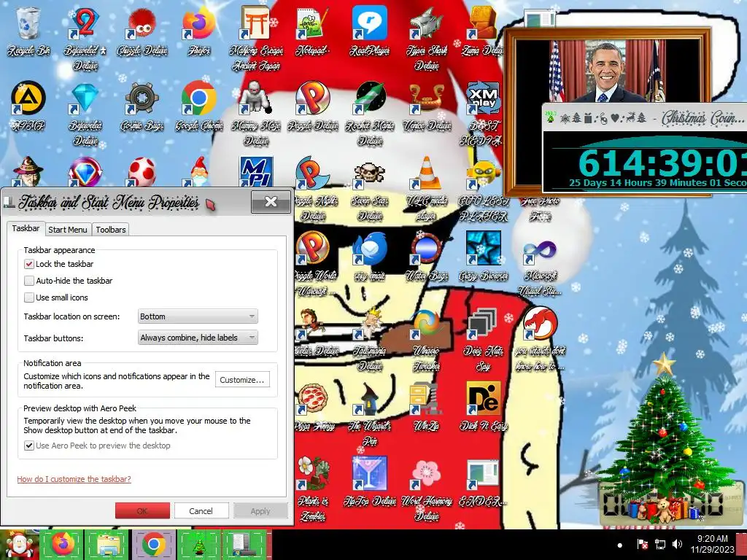Click the Google Chrome desktop shortcut
This screenshot has height=560, width=747.
pos(199,106)
